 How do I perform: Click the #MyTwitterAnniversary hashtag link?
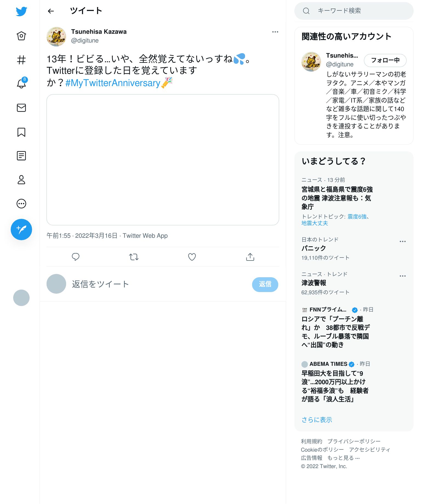point(113,83)
